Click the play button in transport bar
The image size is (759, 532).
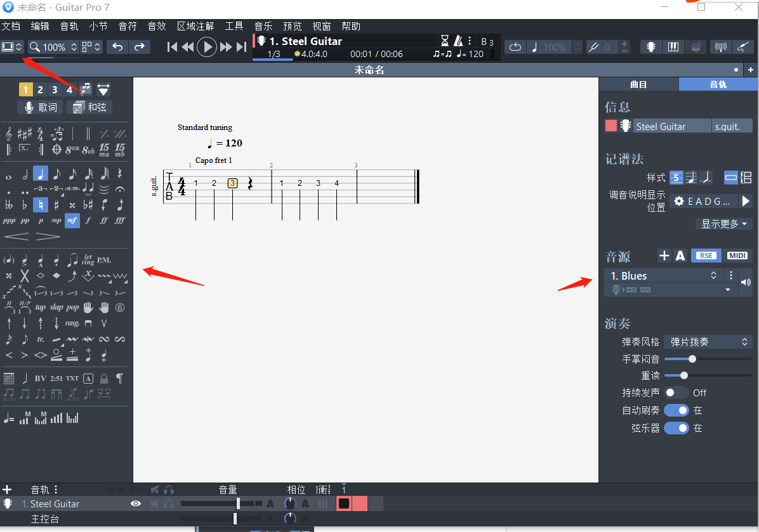(x=206, y=47)
